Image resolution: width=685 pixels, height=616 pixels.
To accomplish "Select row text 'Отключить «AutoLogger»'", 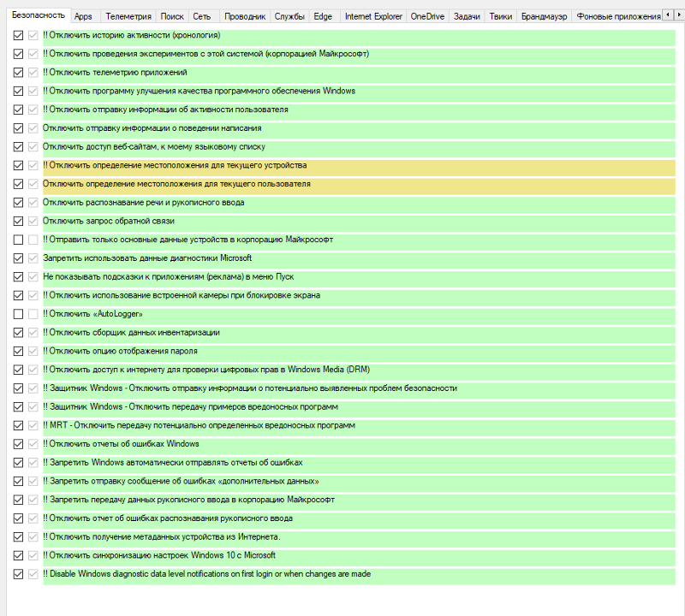I will pyautogui.click(x=96, y=314).
